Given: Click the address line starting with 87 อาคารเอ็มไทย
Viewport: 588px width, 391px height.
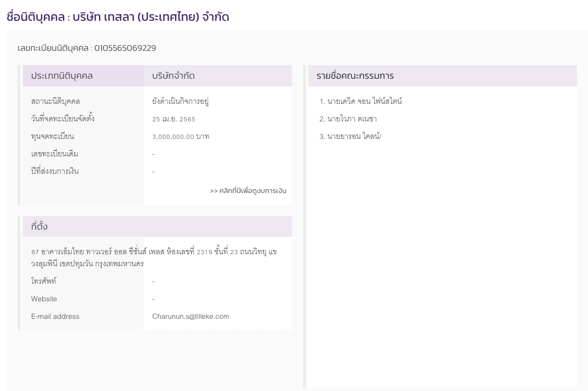Looking at the screenshot, I should tap(154, 252).
